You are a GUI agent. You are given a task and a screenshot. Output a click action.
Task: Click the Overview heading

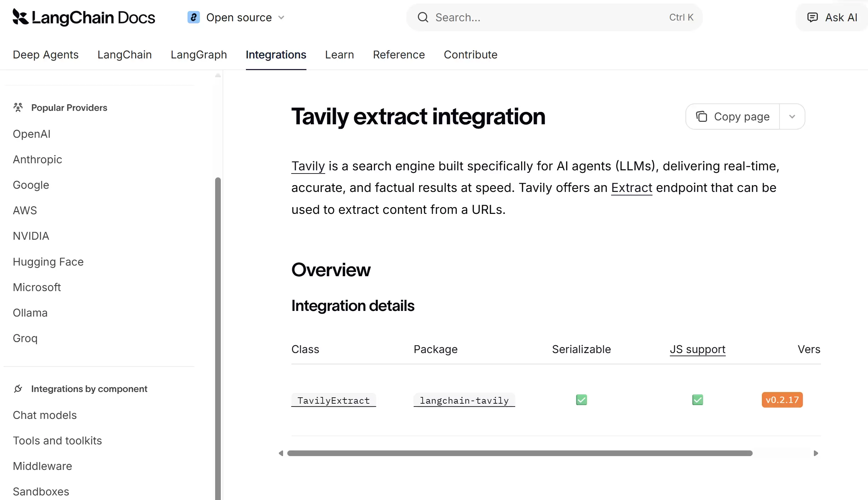[331, 270]
